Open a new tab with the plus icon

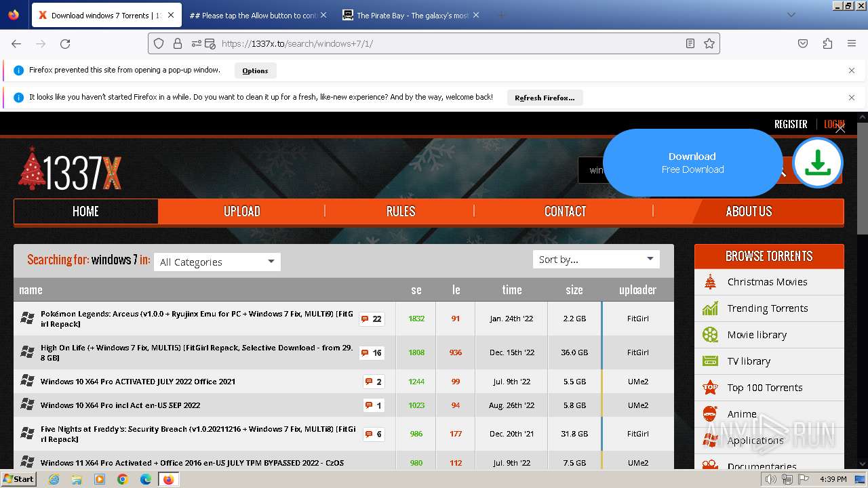[501, 15]
